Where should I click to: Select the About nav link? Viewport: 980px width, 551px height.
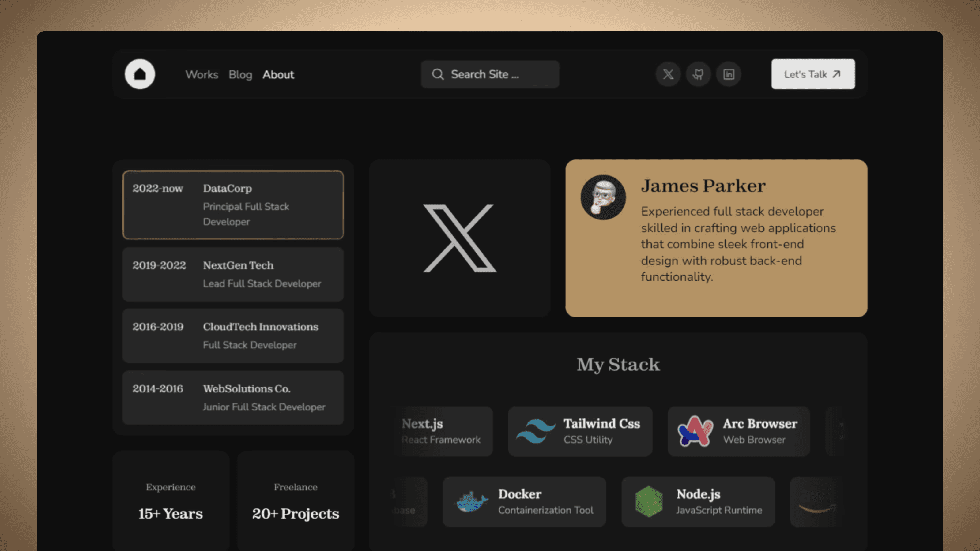pos(278,74)
